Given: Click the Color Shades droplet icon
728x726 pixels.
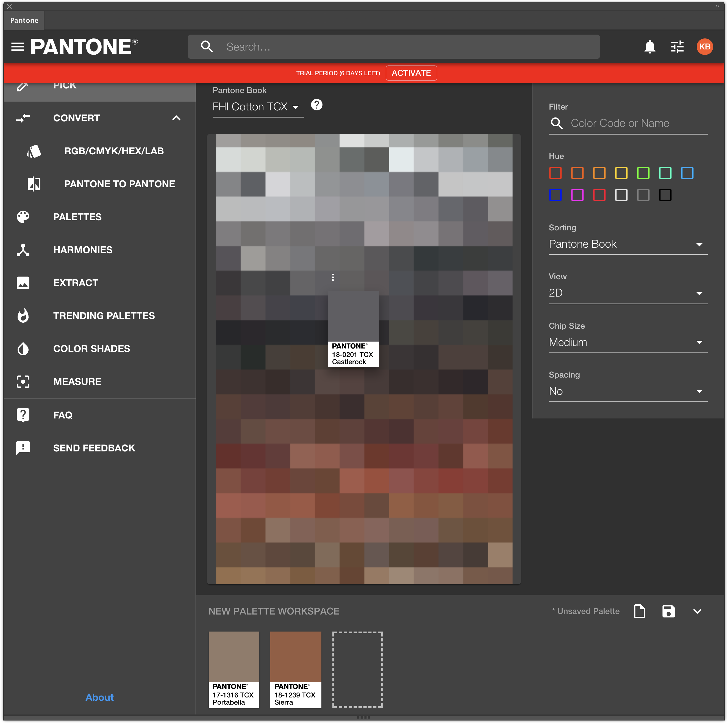Looking at the screenshot, I should (x=23, y=349).
